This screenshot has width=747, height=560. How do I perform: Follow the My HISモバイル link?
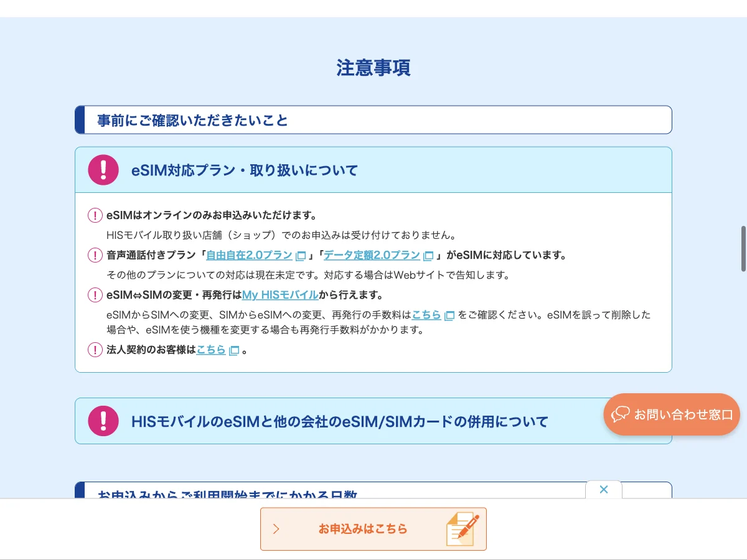280,295
